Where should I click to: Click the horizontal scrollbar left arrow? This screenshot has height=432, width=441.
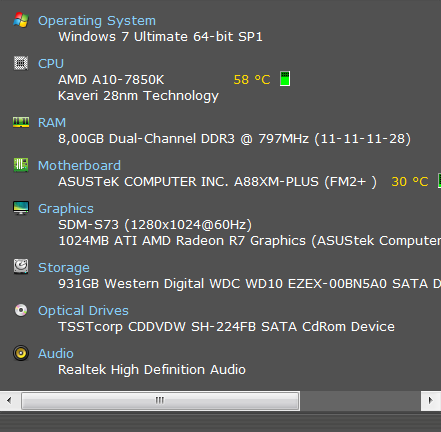tap(9, 400)
